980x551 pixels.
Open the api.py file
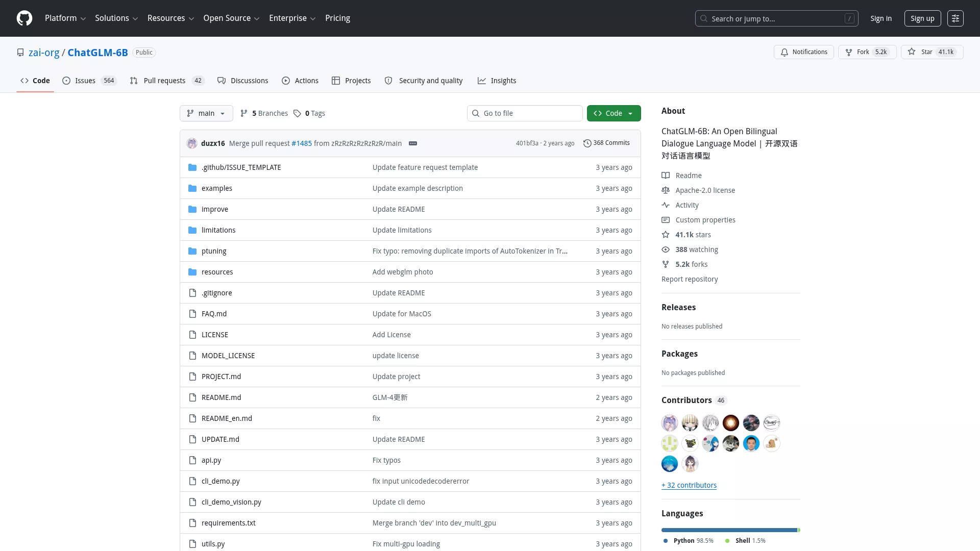[211, 460]
